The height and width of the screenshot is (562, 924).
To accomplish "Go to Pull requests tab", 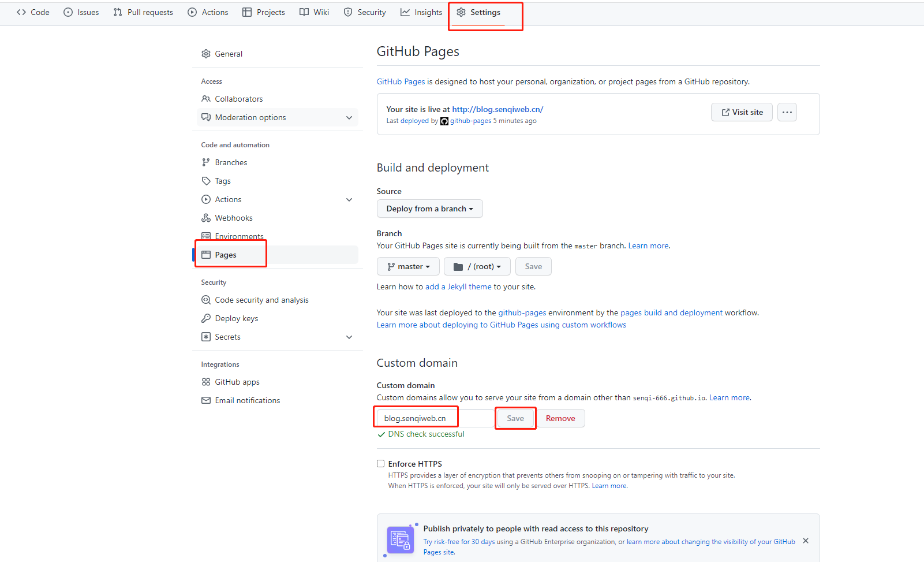I will point(143,12).
